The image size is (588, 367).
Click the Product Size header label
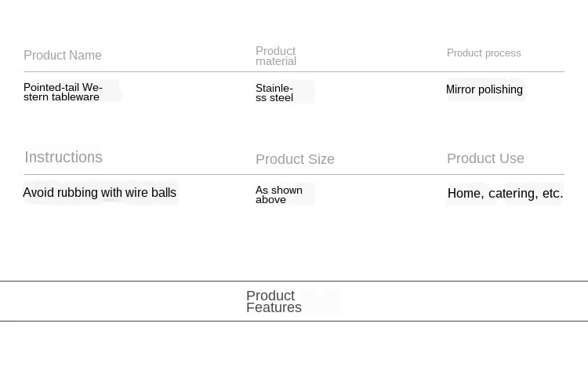pos(295,159)
